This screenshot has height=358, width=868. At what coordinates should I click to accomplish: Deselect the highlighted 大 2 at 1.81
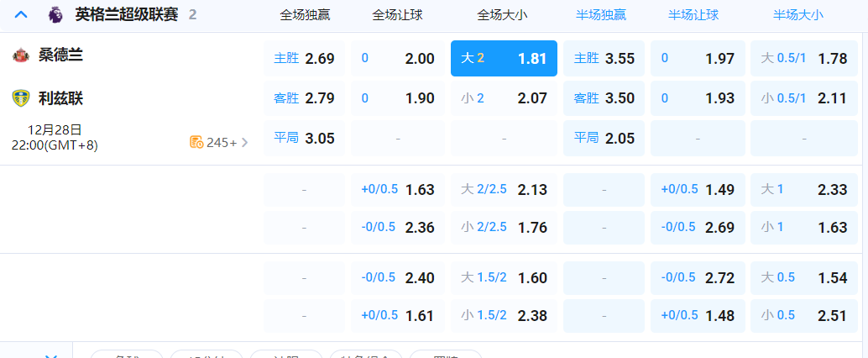[504, 58]
